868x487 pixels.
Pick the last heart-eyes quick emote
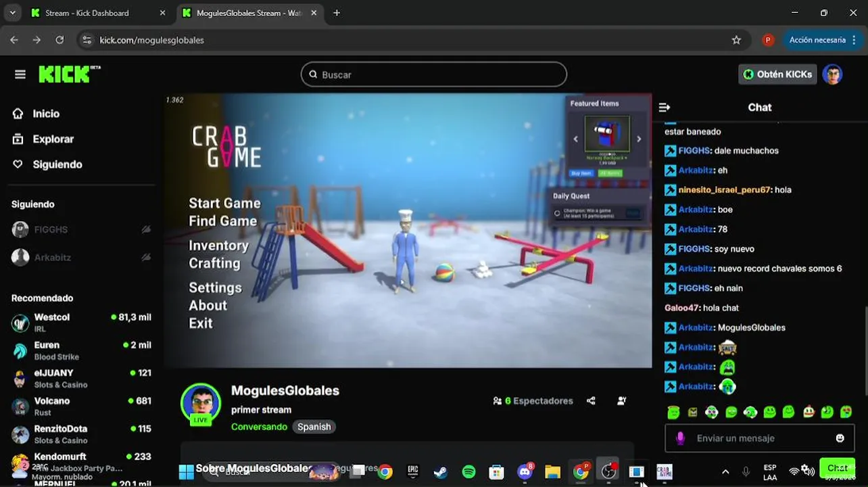(x=846, y=412)
